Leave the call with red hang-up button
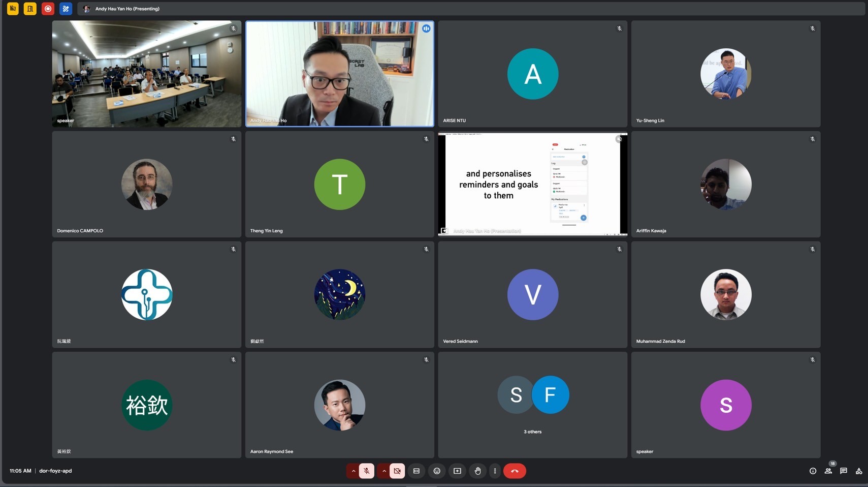Screen dimensions: 868x487 point(515,471)
